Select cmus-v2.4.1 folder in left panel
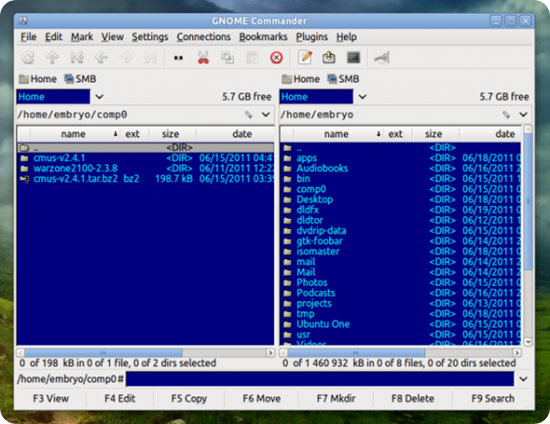 coord(145,158)
